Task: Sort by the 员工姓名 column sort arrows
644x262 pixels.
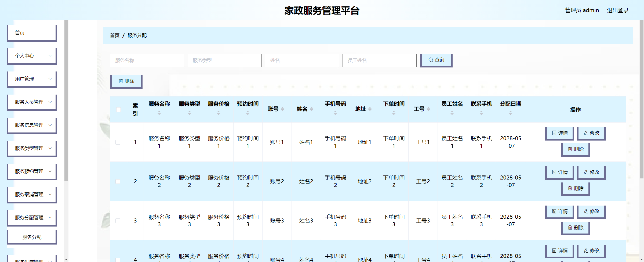Action: click(x=452, y=113)
